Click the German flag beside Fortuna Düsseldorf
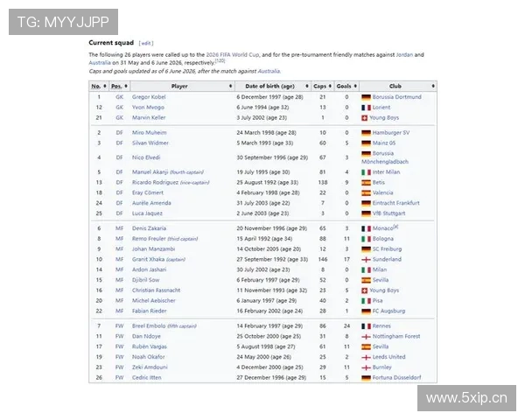525x420 pixels. [x=366, y=378]
